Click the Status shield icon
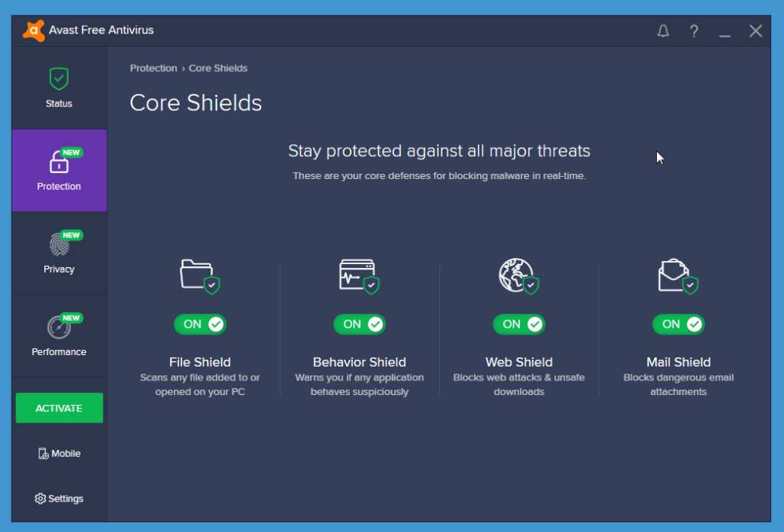 point(59,79)
